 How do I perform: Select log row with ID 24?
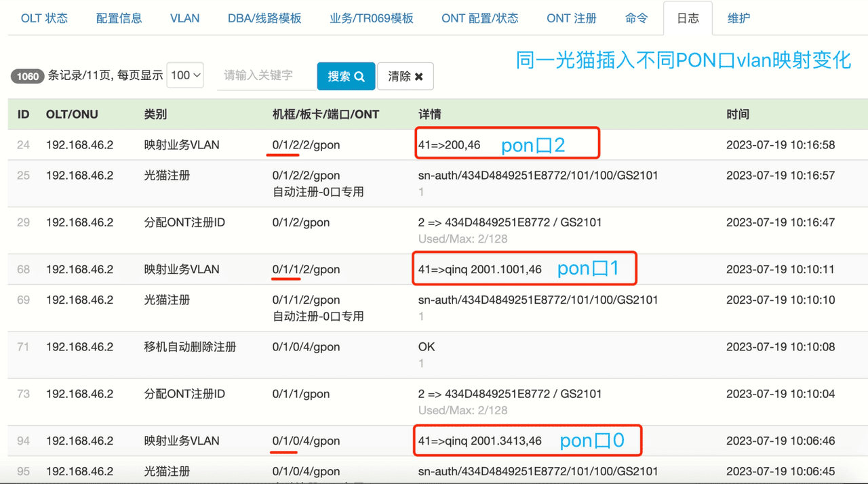(24, 145)
